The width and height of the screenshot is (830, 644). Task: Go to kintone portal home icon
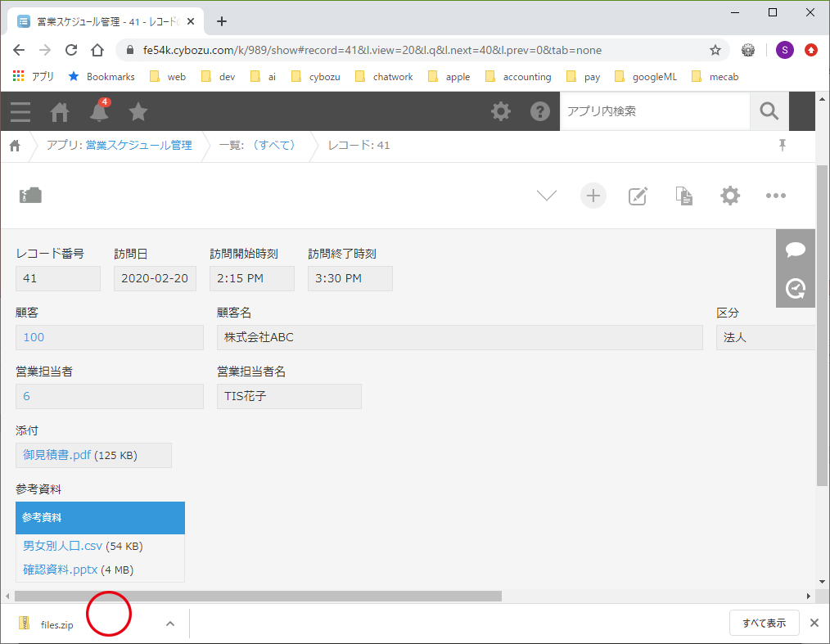59,111
